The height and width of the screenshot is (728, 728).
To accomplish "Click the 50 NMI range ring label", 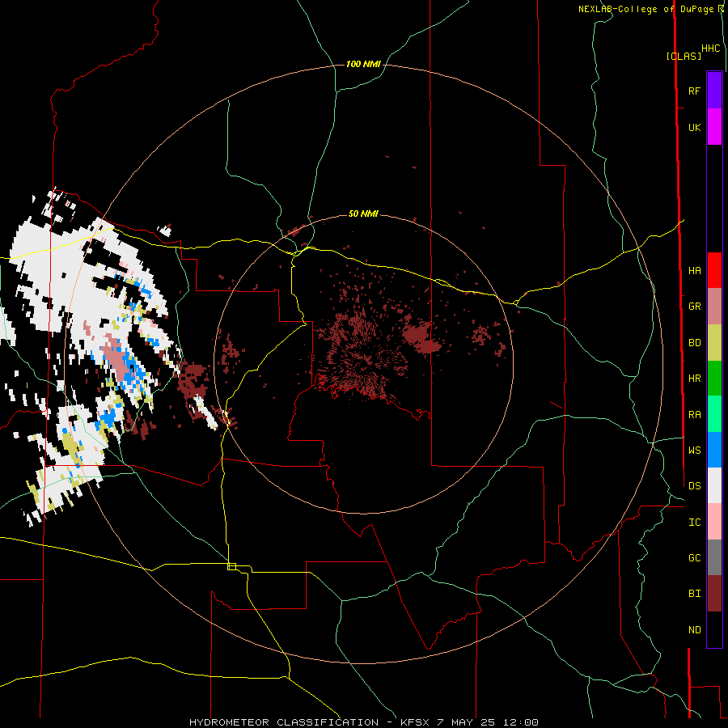I will (x=363, y=214).
